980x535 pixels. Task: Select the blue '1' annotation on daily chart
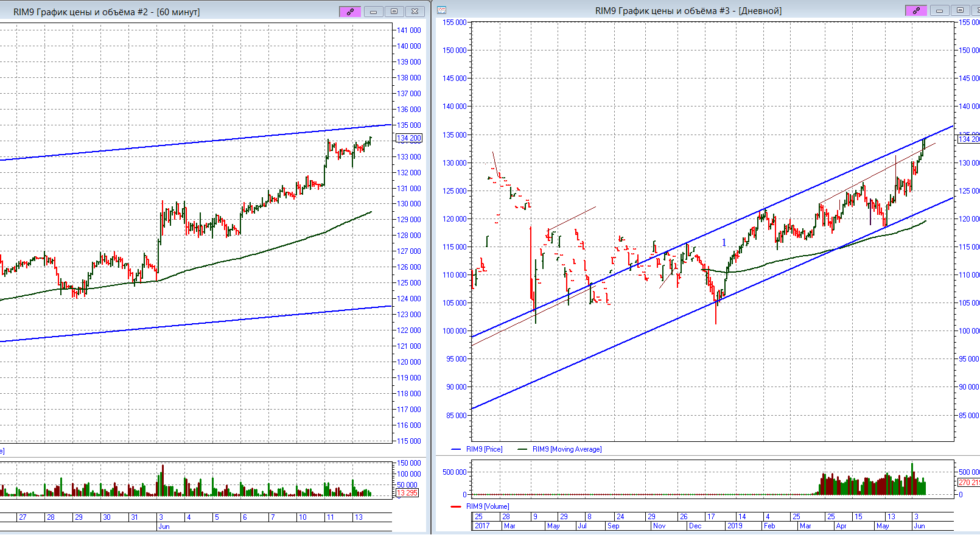pos(724,243)
